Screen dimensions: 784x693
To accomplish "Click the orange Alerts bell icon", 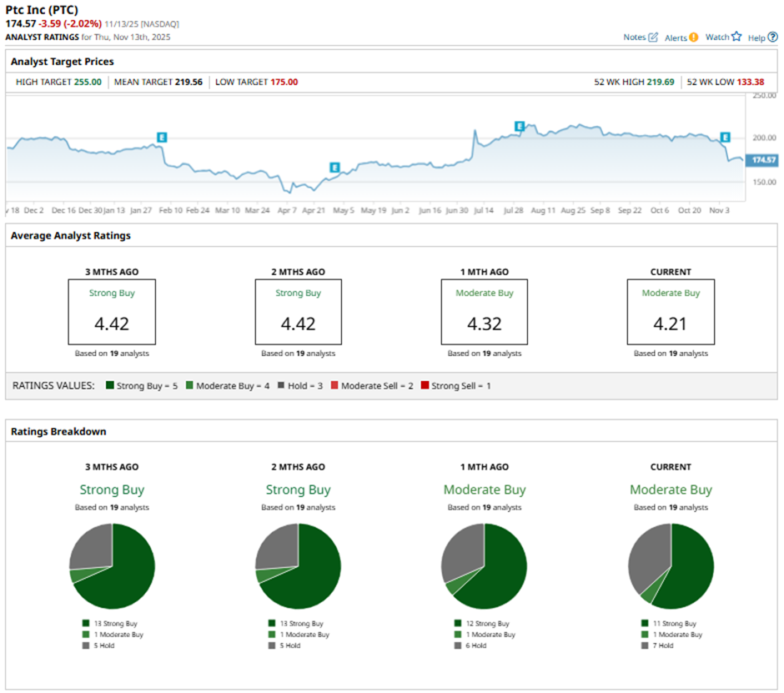I will tap(694, 38).
